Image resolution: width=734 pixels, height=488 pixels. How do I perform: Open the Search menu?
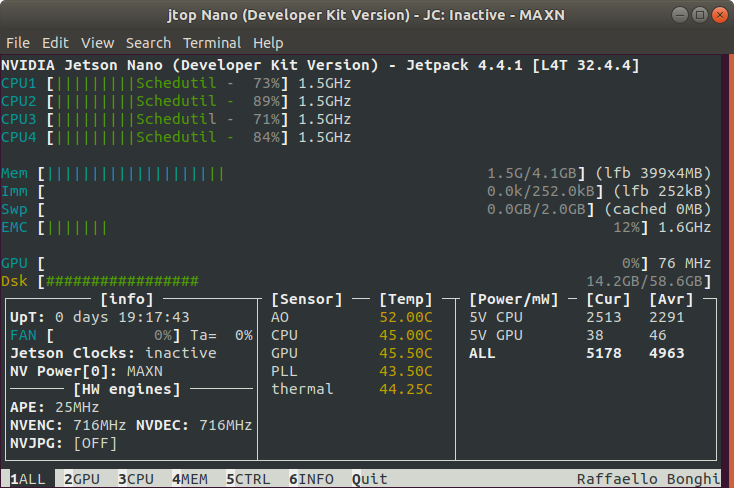click(x=148, y=43)
